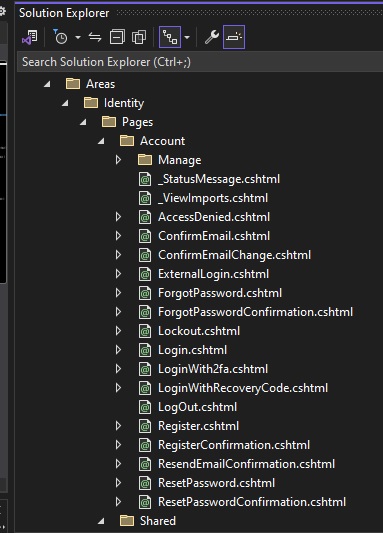
Task: Click the Solution Explorer panel title
Action: pos(64,13)
